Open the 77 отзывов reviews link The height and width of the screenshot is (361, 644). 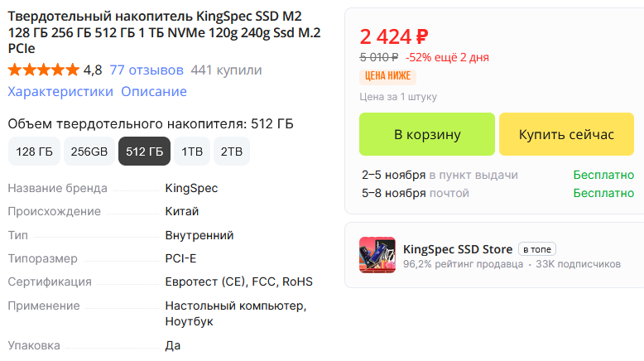[x=147, y=70]
